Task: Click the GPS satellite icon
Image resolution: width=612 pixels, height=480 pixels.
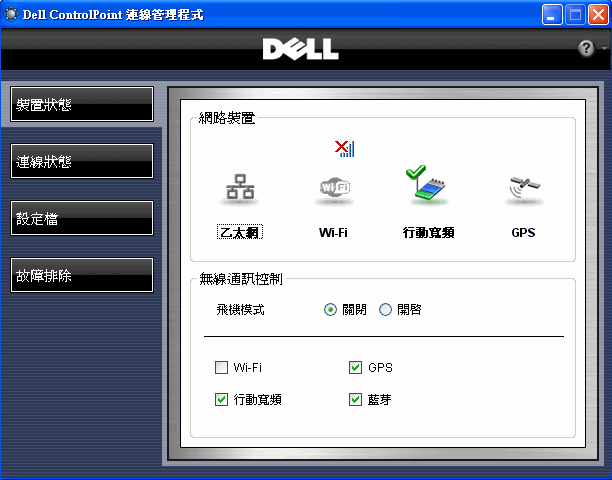Action: click(524, 190)
